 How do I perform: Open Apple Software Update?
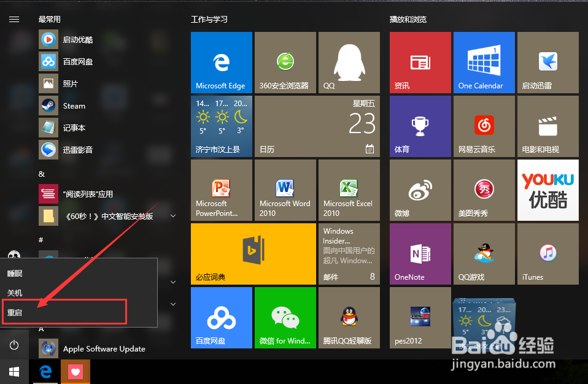click(x=109, y=349)
